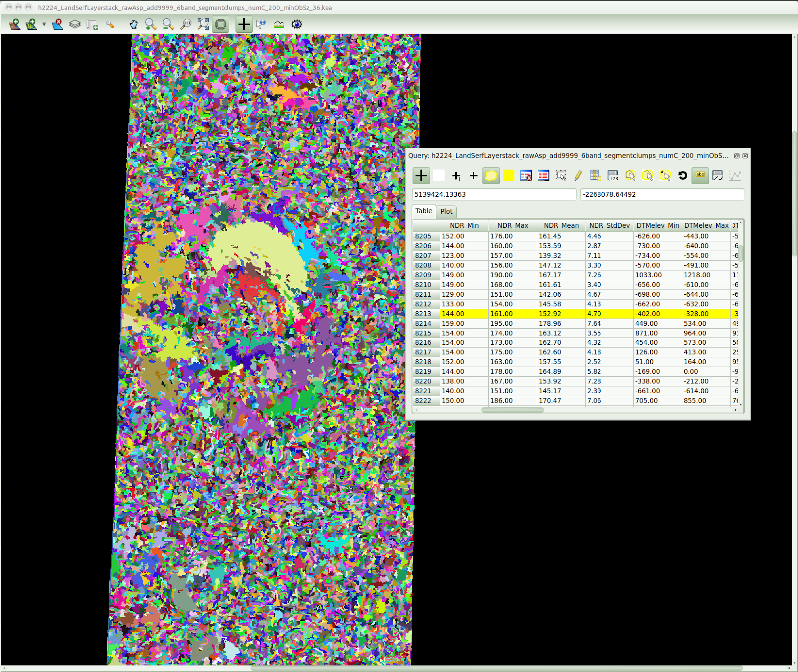Expand the add vector layer dropdown arrow

coord(44,24)
